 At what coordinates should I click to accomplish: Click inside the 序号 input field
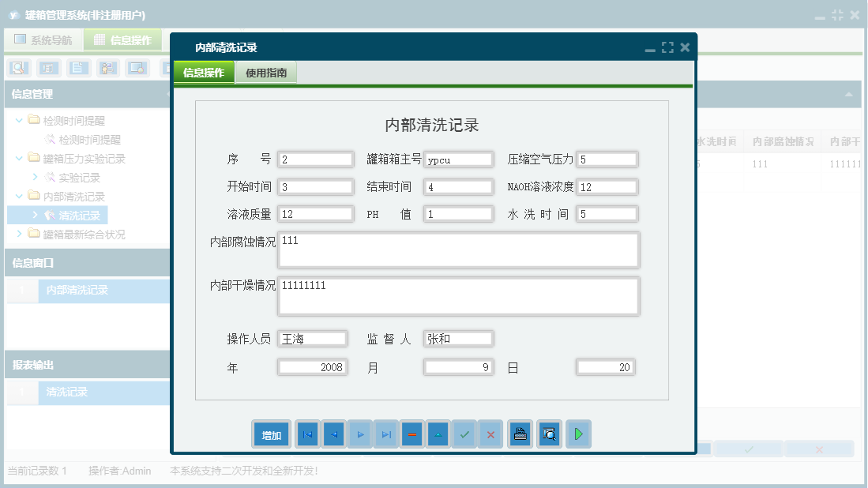click(x=314, y=159)
